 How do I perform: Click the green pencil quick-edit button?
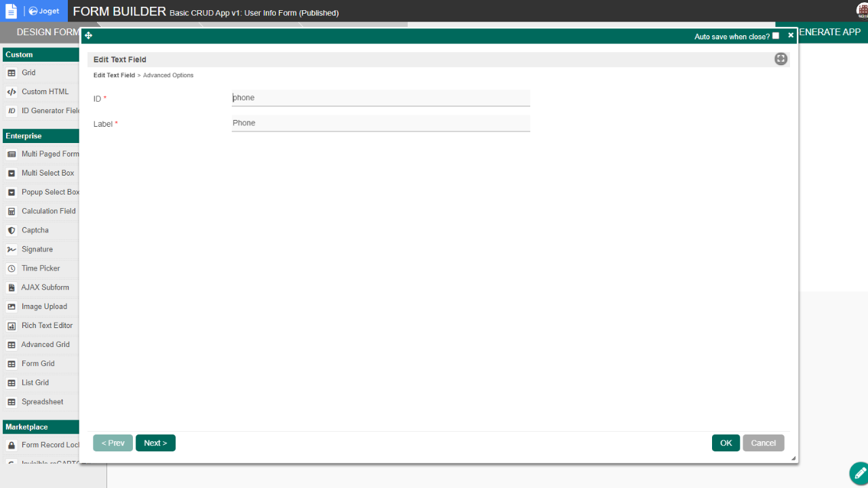point(859,472)
